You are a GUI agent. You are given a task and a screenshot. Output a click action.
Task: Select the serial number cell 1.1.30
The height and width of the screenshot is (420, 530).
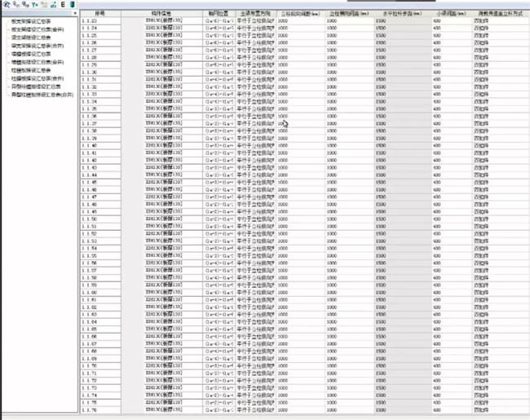(100, 73)
